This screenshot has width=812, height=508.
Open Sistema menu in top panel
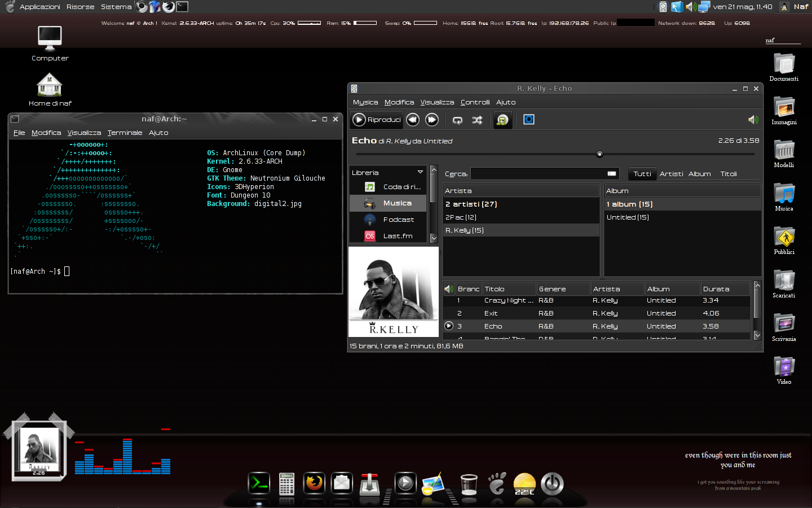click(116, 7)
